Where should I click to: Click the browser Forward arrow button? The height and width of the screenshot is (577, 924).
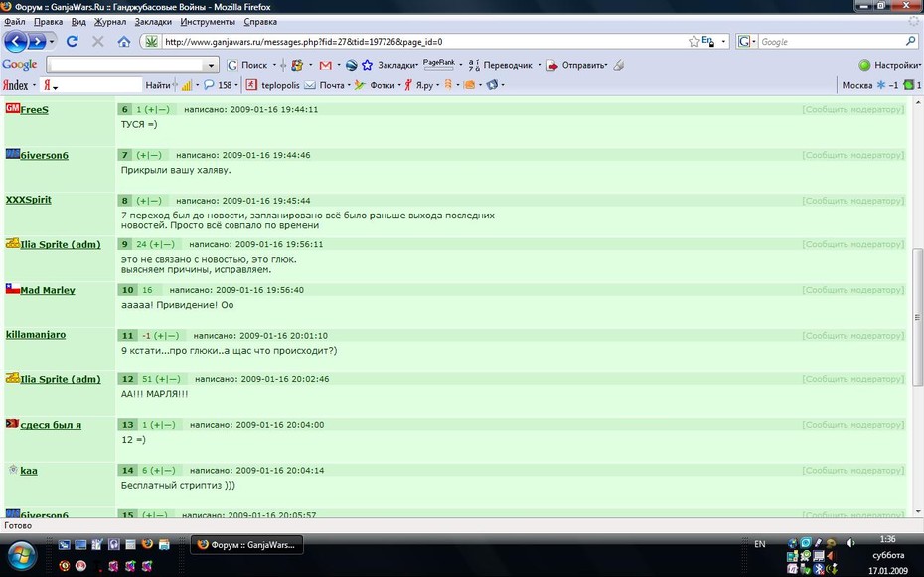(37, 42)
